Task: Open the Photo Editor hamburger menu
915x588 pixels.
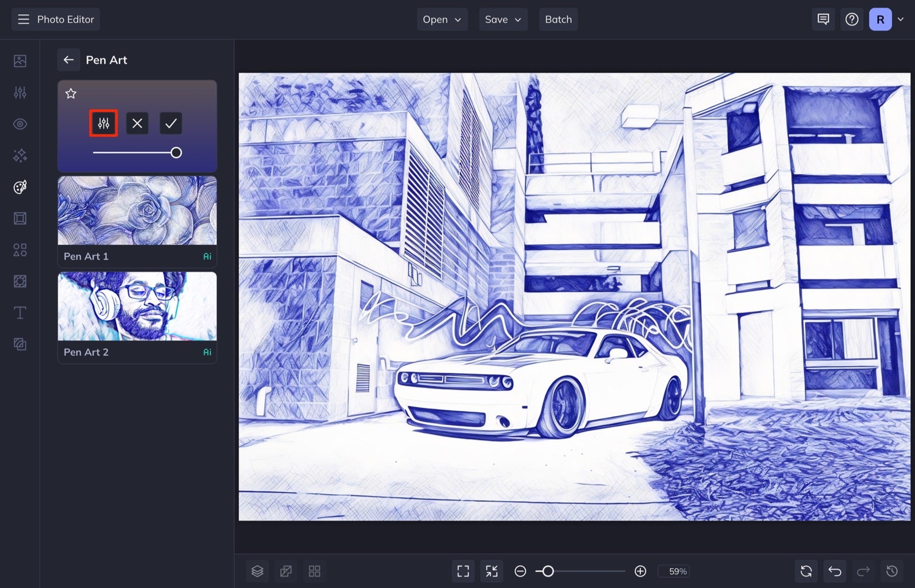Action: click(x=23, y=19)
